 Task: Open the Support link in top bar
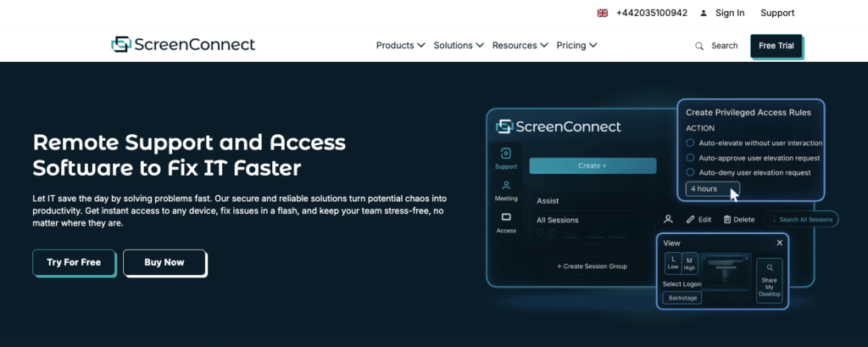777,13
